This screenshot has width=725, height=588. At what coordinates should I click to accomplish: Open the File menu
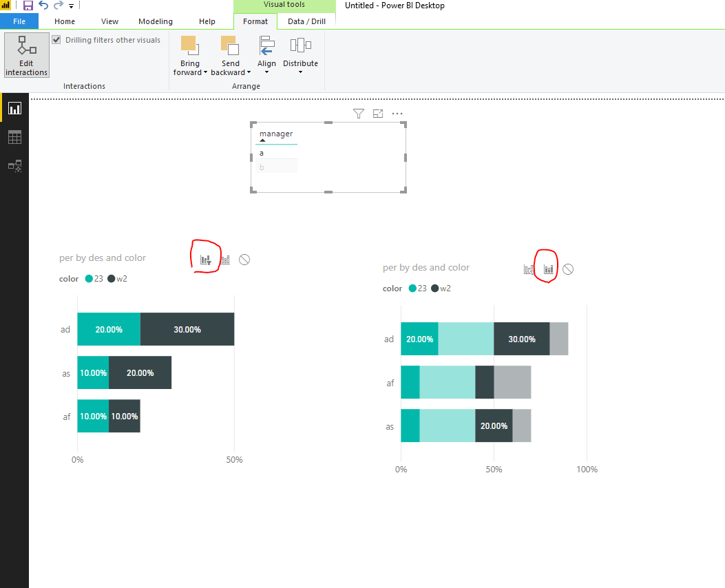[x=19, y=21]
